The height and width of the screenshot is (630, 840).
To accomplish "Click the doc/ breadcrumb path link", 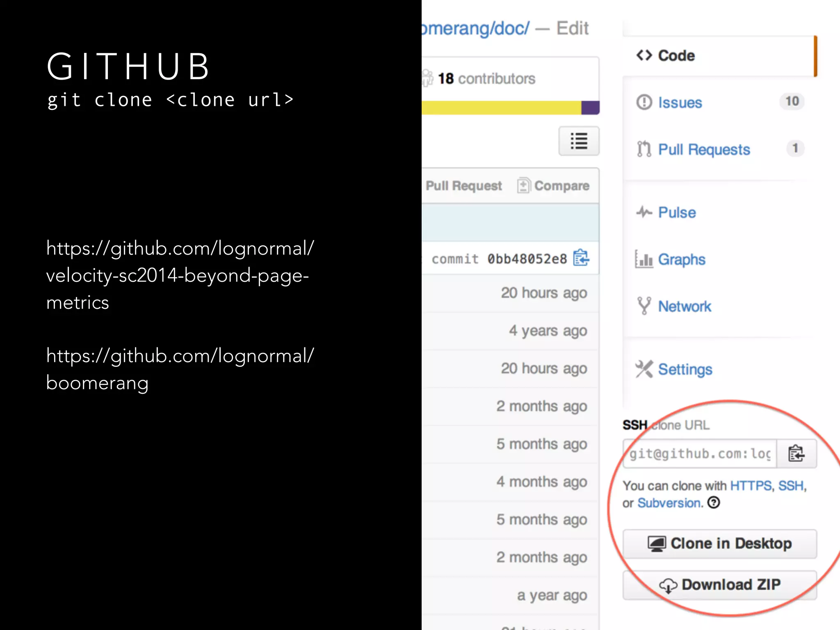I will [x=511, y=28].
